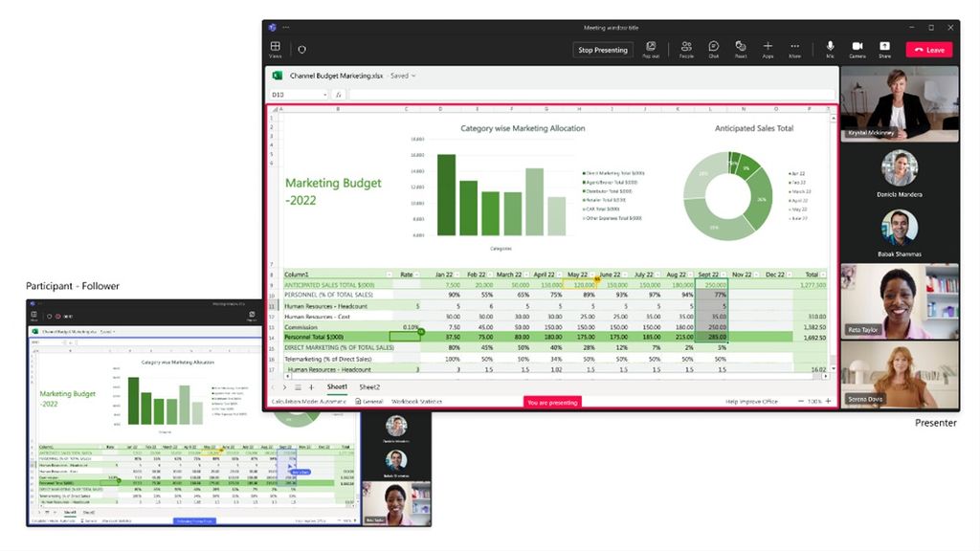Open the meeting Chat icon

[x=712, y=48]
